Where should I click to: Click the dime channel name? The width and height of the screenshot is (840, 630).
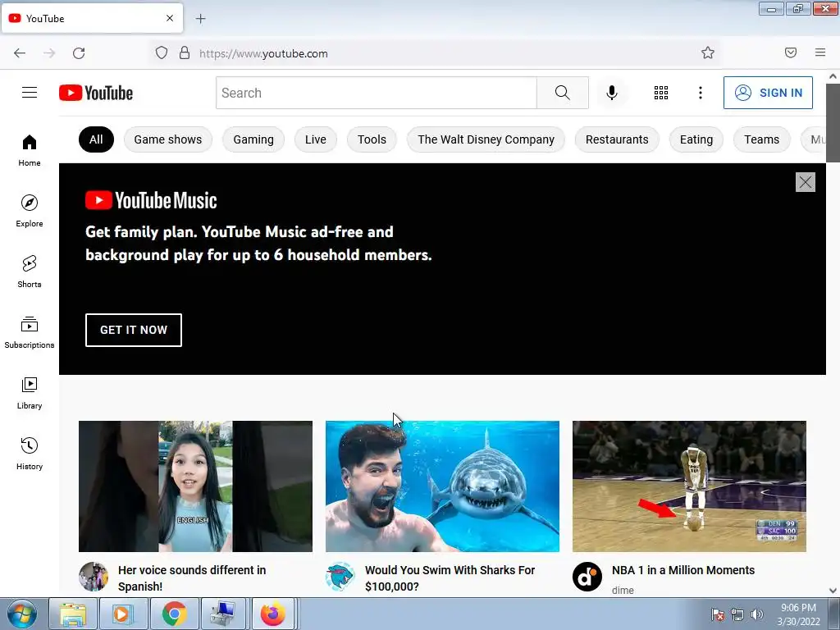[623, 590]
